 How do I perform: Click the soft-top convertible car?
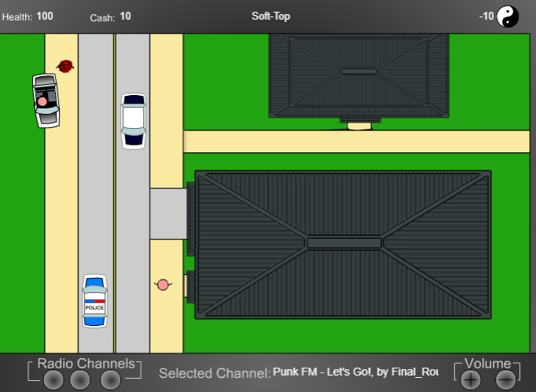(46, 101)
